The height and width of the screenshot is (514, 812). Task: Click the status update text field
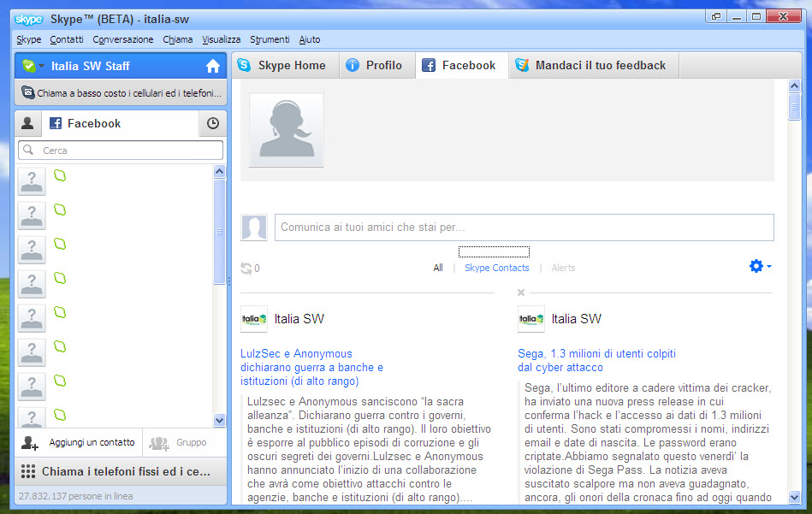click(524, 227)
